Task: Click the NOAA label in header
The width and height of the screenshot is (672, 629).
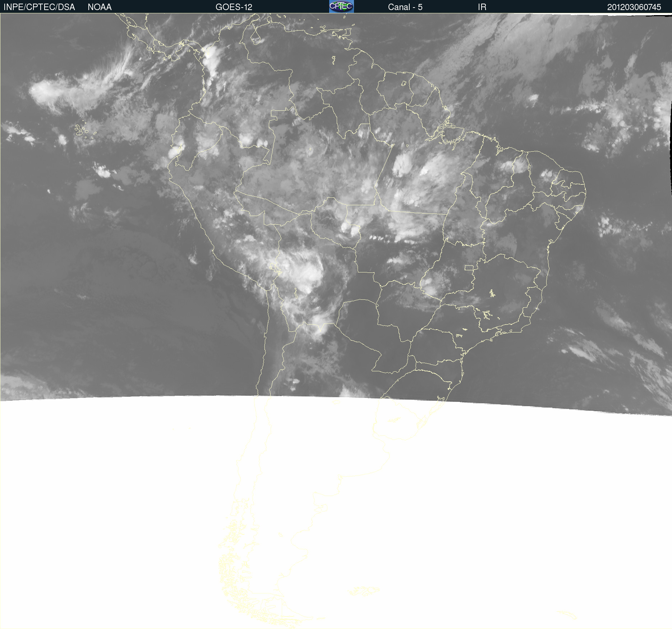Action: click(100, 7)
